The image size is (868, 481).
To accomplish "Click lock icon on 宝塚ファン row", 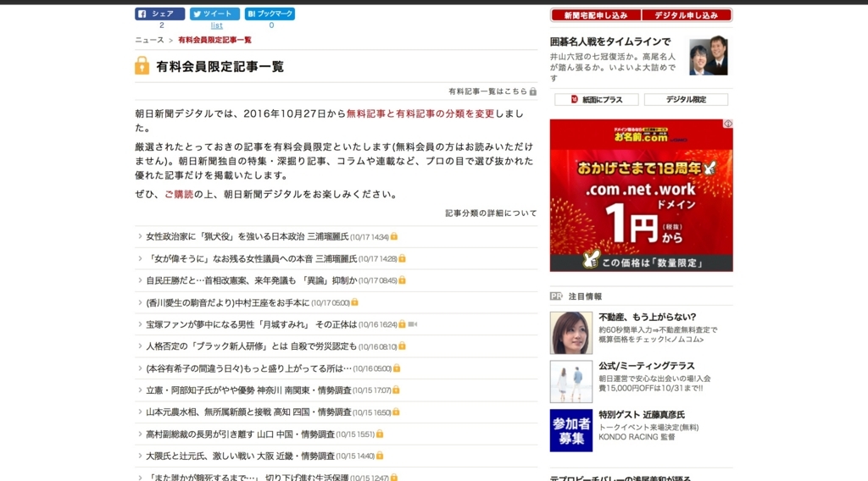I will 402,324.
